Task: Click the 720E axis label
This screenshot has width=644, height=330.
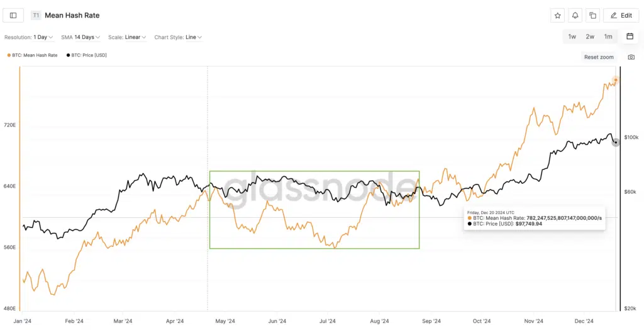Action: [10, 125]
